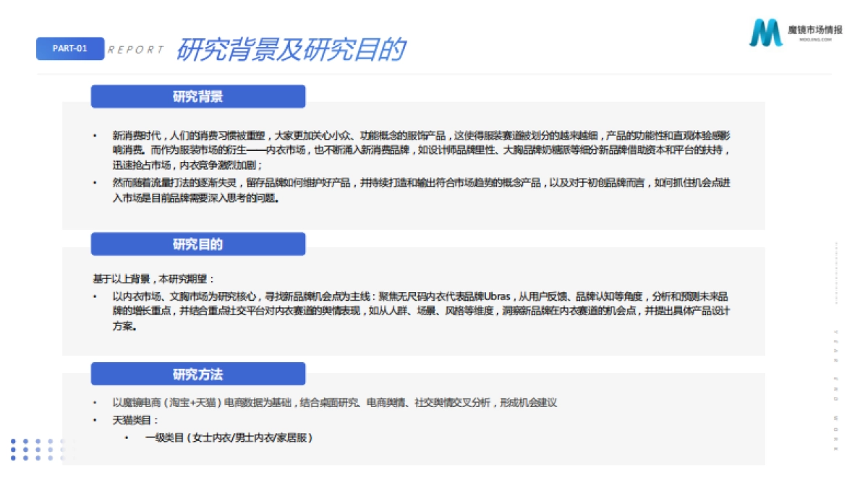
Task: Click the slide title 研究背景及研究目的
Action: pyautogui.click(x=291, y=51)
